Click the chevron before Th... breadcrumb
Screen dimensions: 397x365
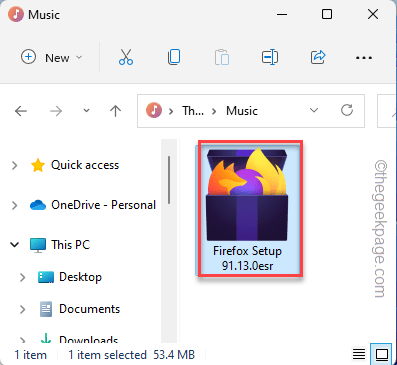(171, 111)
